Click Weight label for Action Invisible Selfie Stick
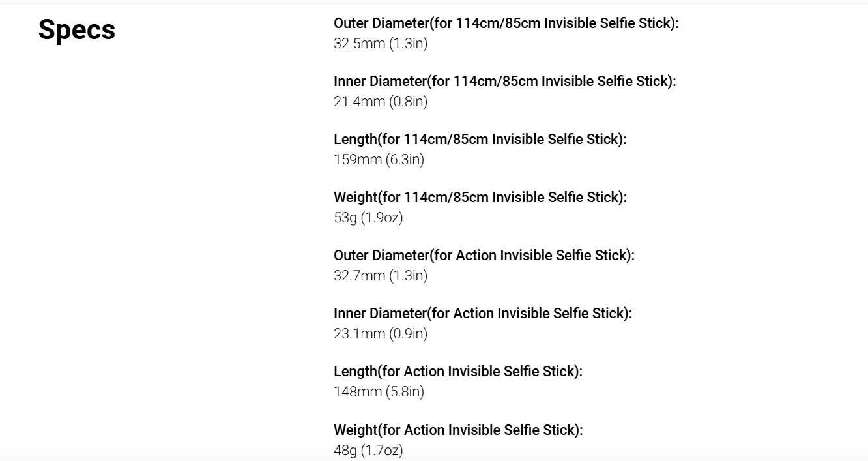The image size is (868, 461). [x=457, y=430]
